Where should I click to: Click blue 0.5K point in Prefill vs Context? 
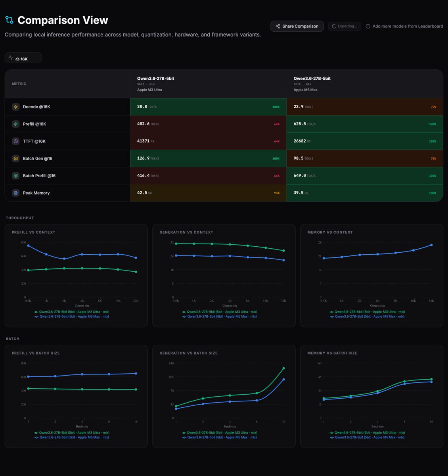tap(28, 246)
